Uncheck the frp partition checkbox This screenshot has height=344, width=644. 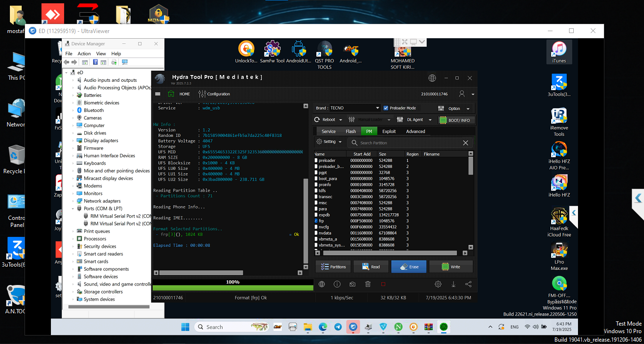tap(316, 221)
